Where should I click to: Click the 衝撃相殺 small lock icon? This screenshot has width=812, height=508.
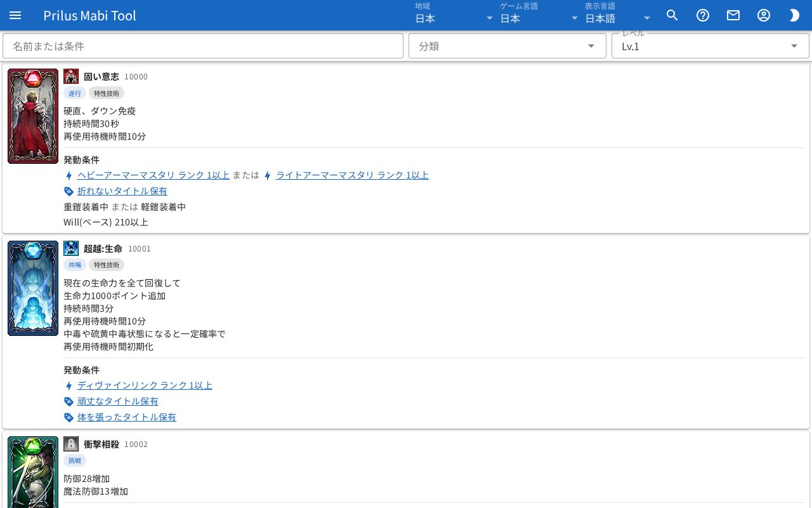pos(71,444)
